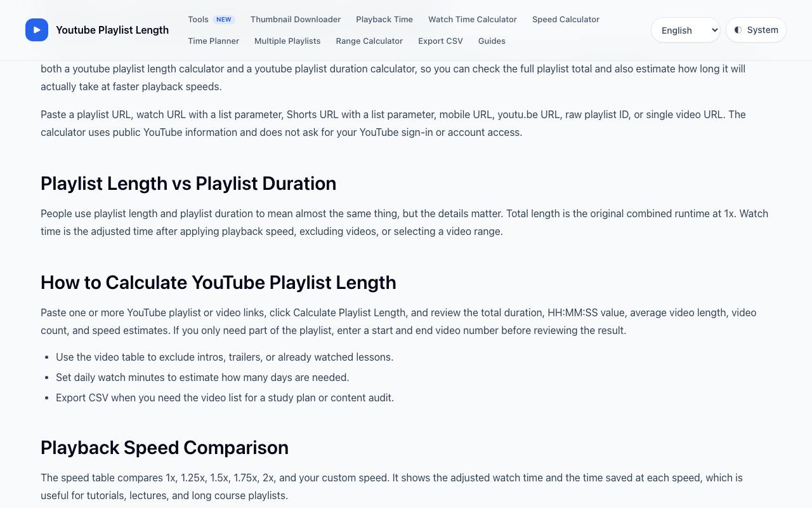Go to Thumbnail Downloader
Viewport: 812px width, 508px height.
[296, 19]
